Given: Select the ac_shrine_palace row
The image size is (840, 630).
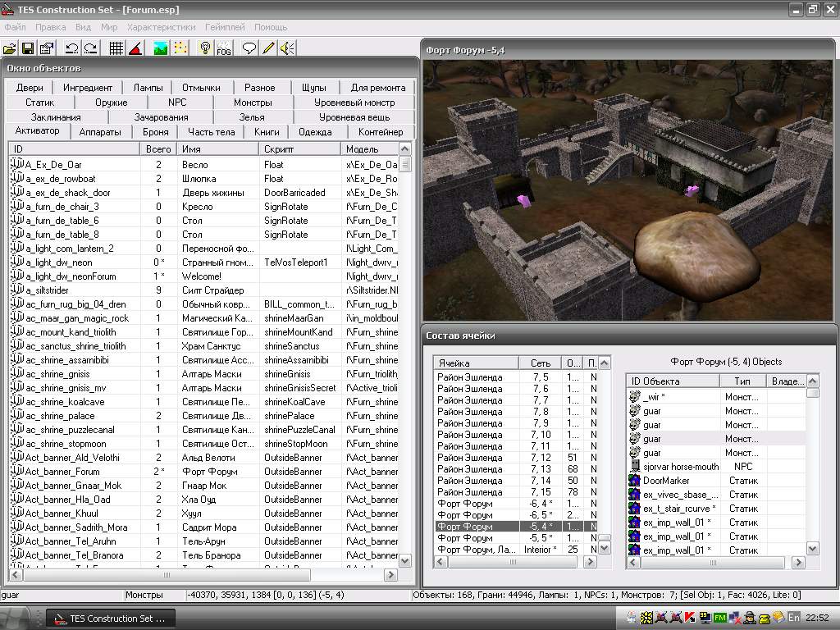Looking at the screenshot, I should click(203, 416).
